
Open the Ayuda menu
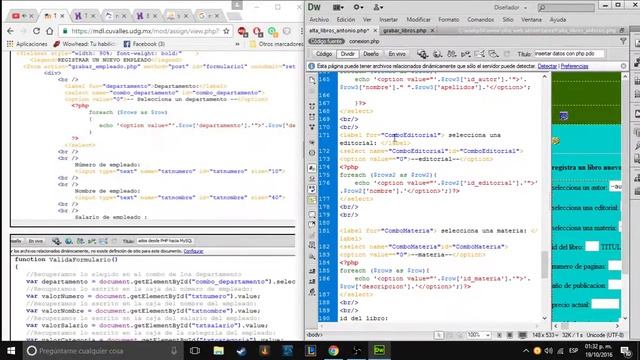(x=558, y=20)
